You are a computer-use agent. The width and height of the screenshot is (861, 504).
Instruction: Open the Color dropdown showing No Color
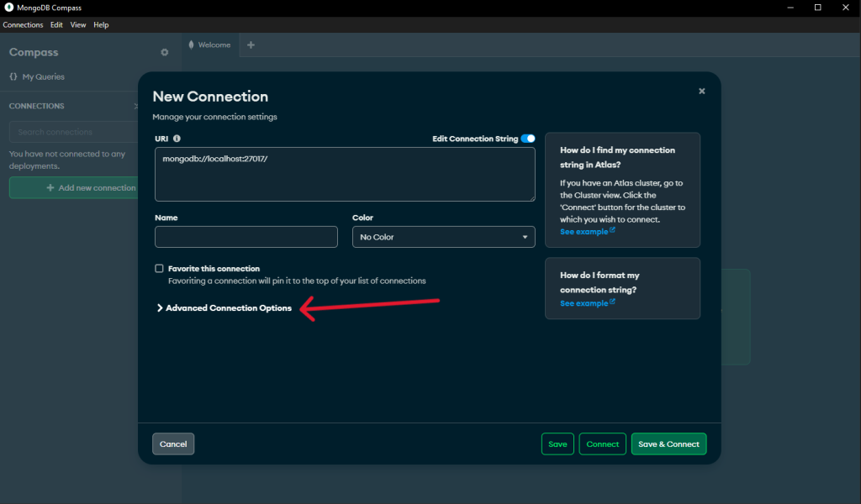point(444,237)
